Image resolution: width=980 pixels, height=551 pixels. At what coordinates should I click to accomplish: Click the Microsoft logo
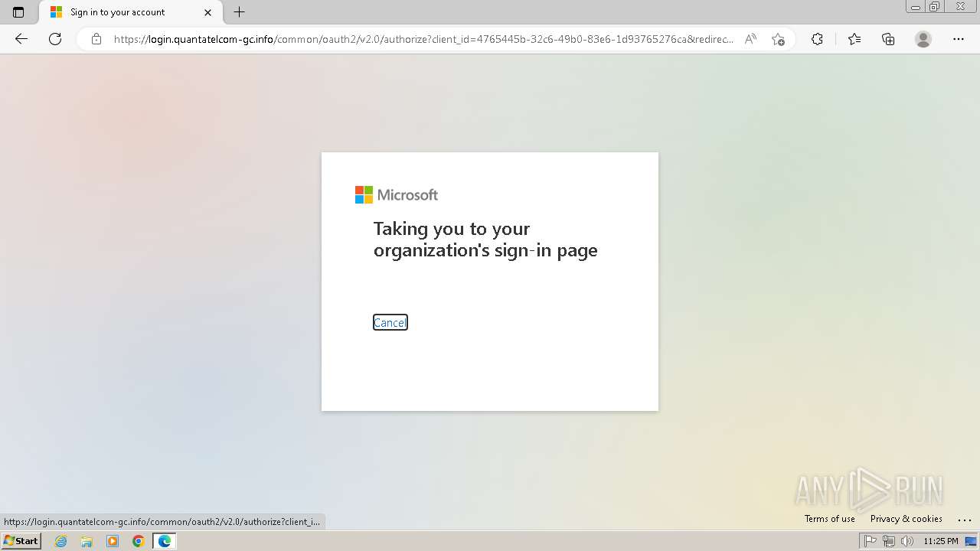pos(397,195)
